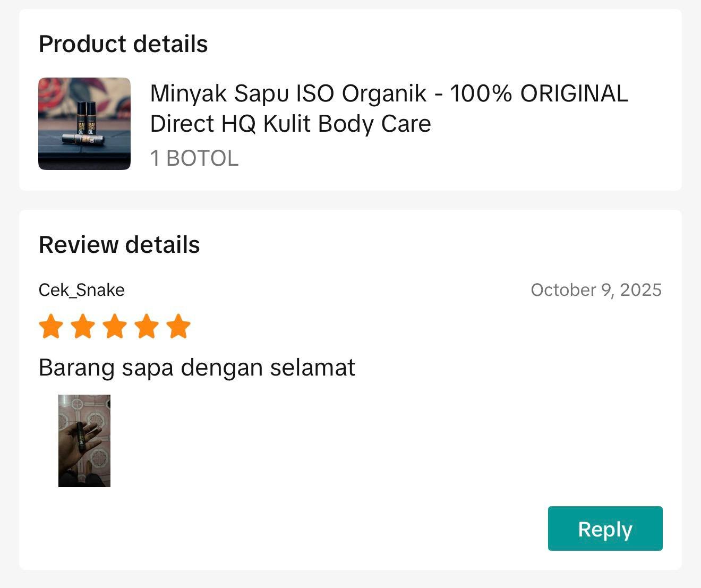Open the product thumbnail image
This screenshot has width=701, height=588.
(x=84, y=124)
